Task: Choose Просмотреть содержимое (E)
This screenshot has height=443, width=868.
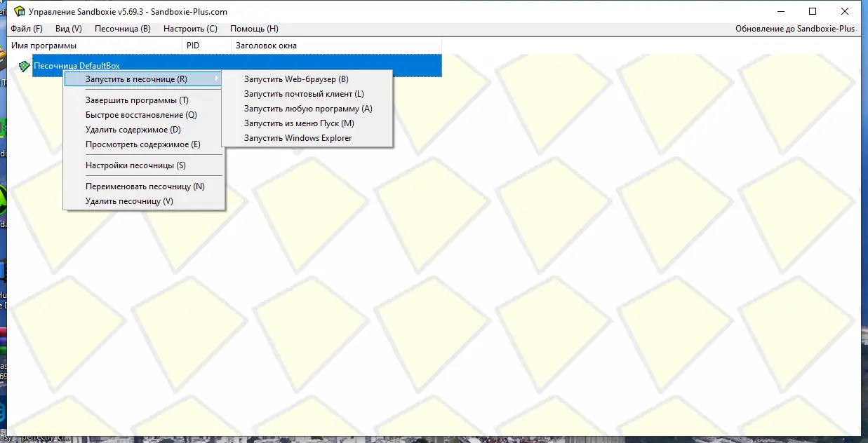Action: point(143,144)
